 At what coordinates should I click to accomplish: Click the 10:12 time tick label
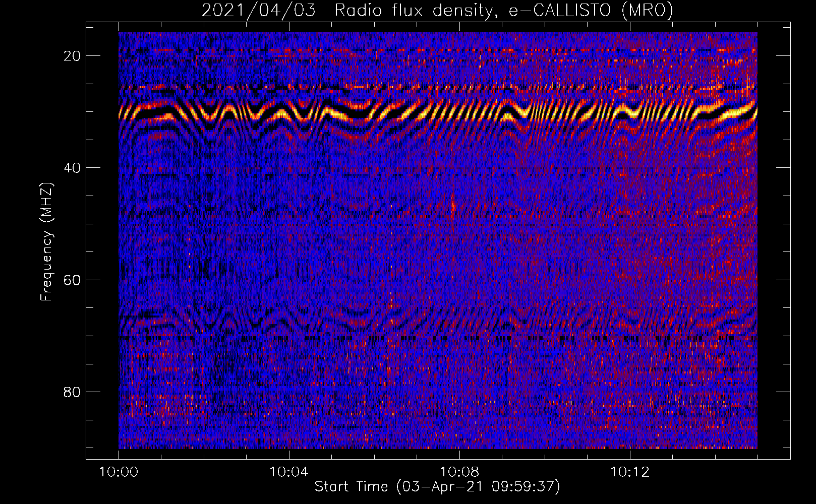(630, 472)
